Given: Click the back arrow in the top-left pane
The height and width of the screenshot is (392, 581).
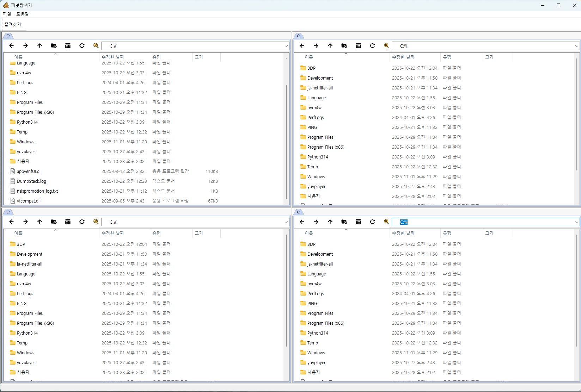Looking at the screenshot, I should pyautogui.click(x=11, y=46).
